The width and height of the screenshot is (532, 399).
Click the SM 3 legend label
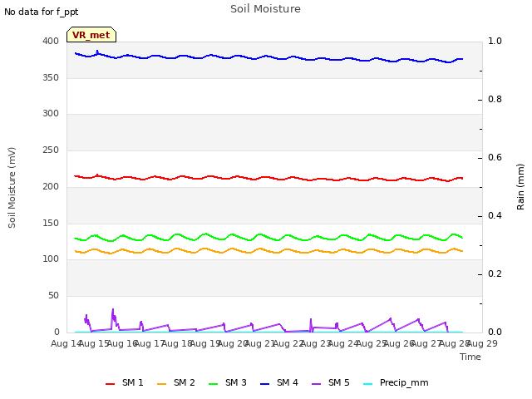click(x=236, y=382)
